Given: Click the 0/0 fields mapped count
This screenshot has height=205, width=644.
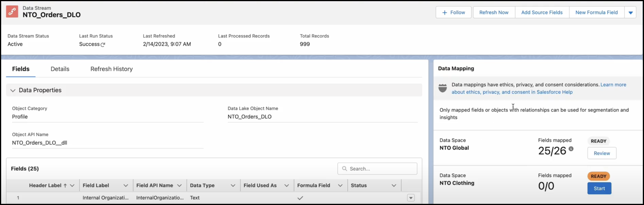Looking at the screenshot, I should click(x=546, y=186).
